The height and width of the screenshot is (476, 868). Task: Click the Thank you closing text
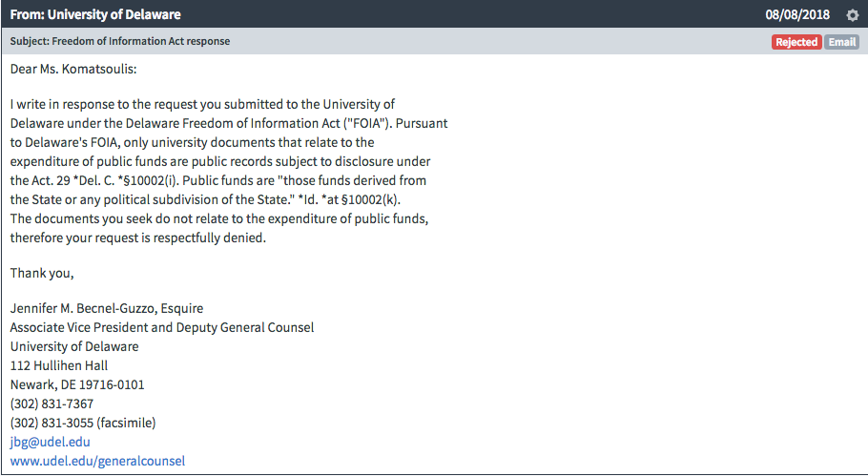(x=42, y=273)
